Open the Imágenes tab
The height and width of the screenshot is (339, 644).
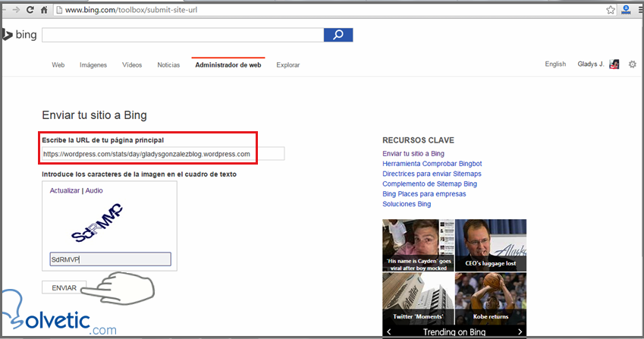click(x=93, y=65)
